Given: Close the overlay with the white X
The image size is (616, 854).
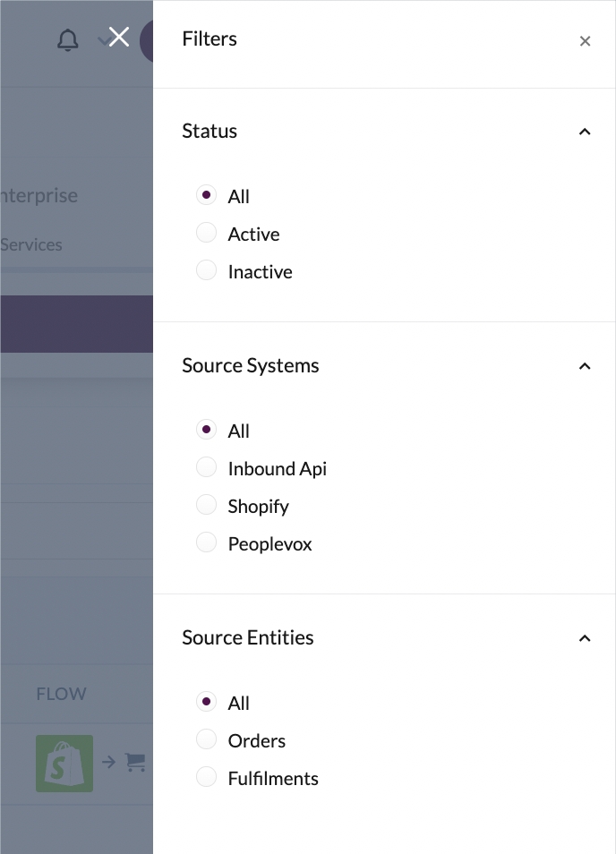Looking at the screenshot, I should tap(119, 37).
